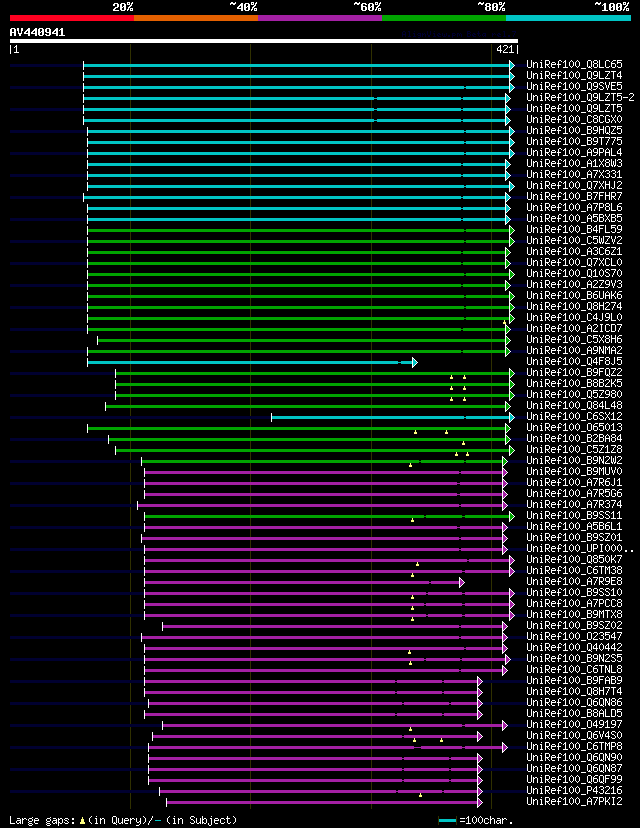The height and width of the screenshot is (828, 640).
Task: Click the ~100% percentage label
Action: [x=612, y=7]
